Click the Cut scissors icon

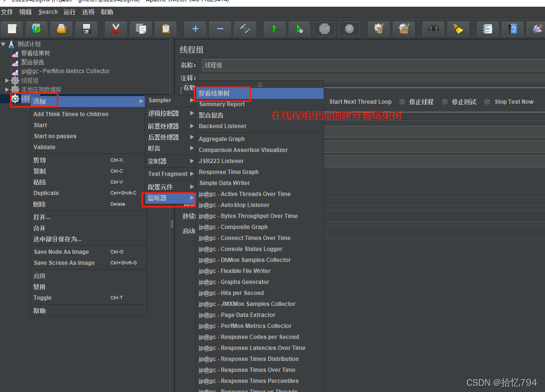(116, 29)
